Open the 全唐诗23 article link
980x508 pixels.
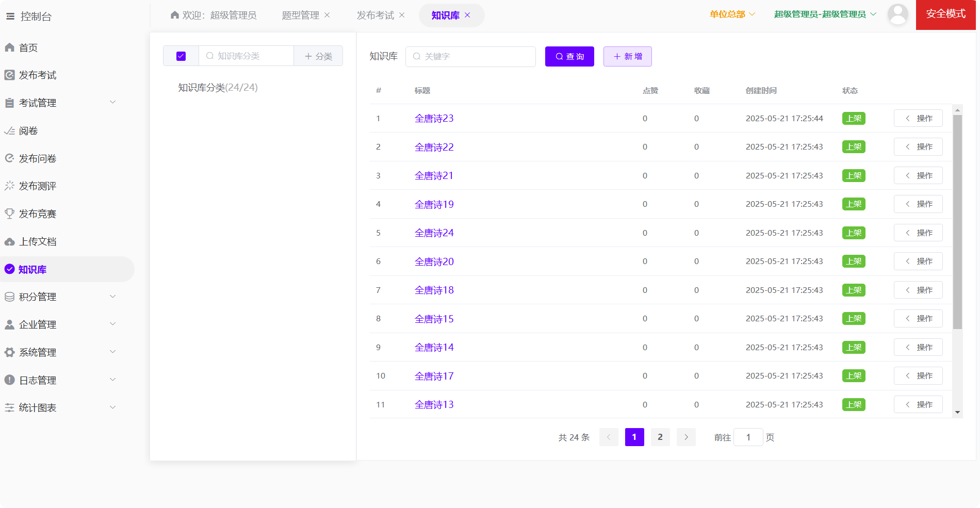tap(434, 119)
